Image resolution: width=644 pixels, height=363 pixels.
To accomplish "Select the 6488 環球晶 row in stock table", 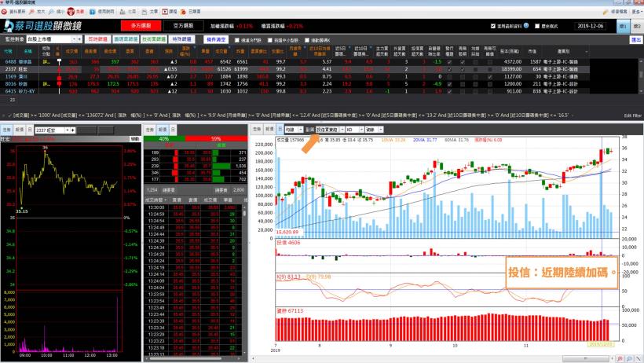I will 296,62.
